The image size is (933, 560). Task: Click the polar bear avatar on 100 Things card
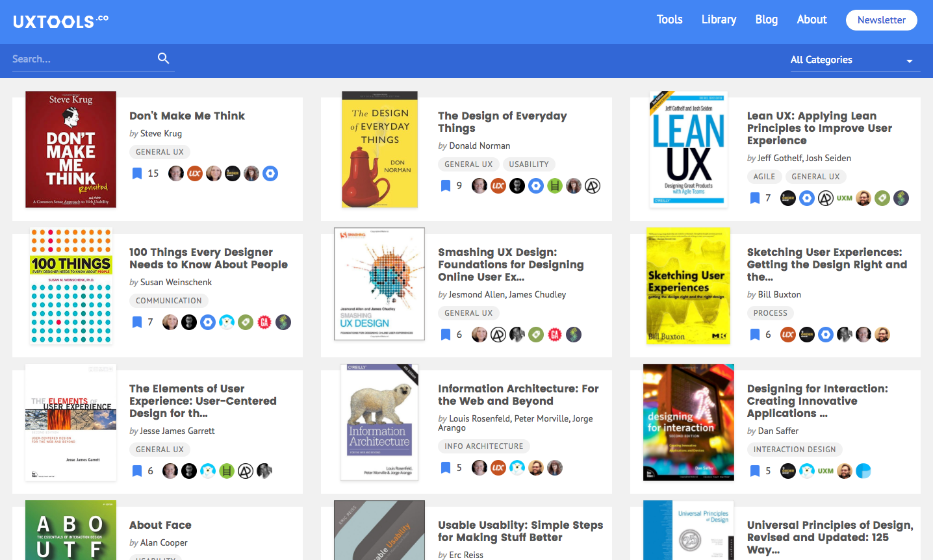227,322
